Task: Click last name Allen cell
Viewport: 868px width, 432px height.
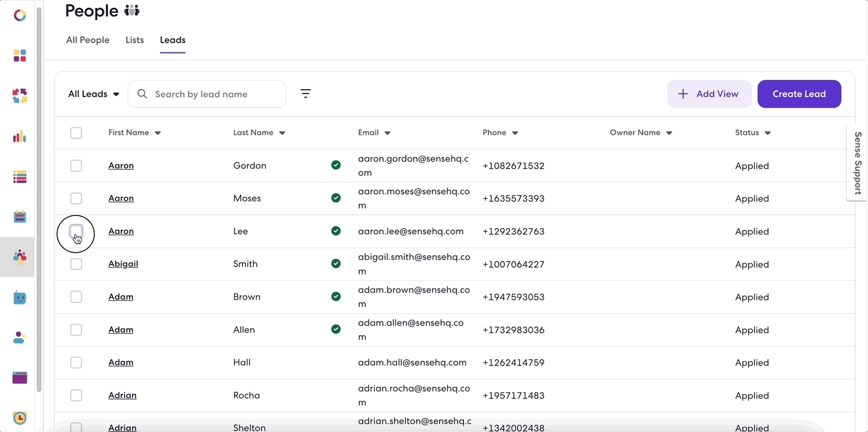Action: click(x=244, y=329)
